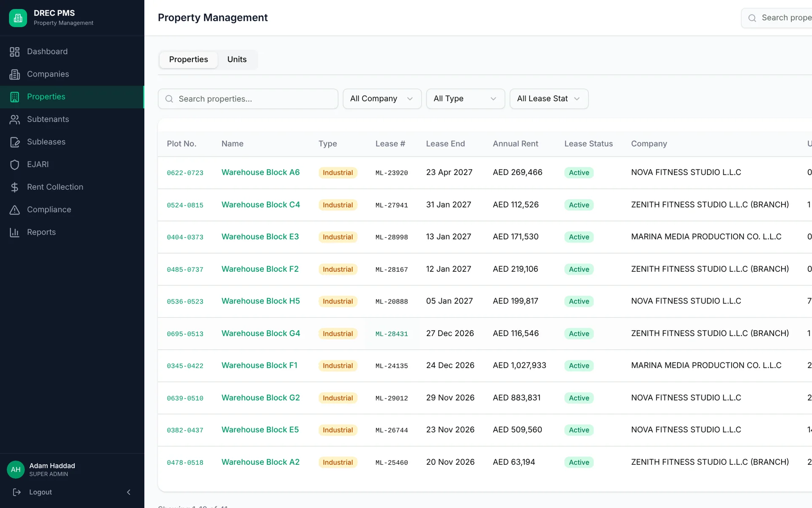This screenshot has width=812, height=508.
Task: Click plot number 0622-0723
Action: coord(185,173)
